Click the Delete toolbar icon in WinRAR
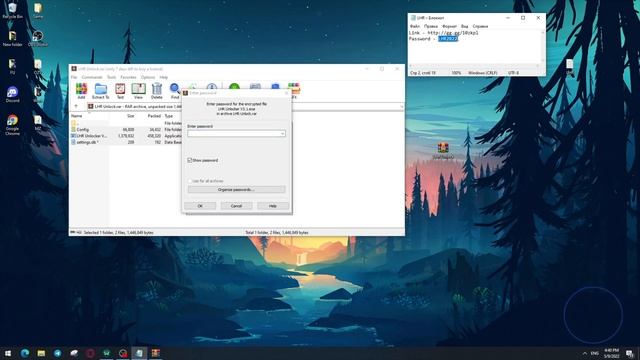This screenshot has height=360, width=640. point(157,91)
